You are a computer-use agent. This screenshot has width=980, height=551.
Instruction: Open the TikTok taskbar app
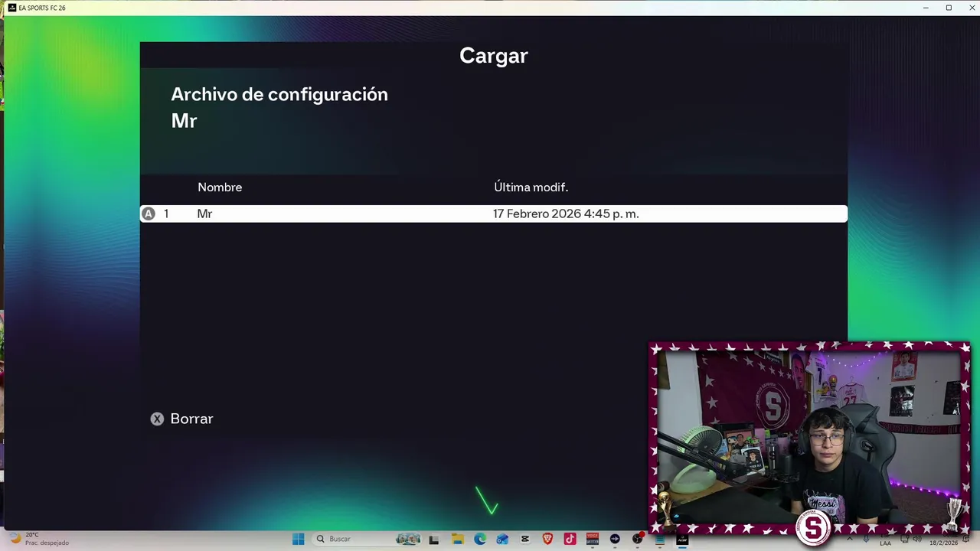click(570, 539)
